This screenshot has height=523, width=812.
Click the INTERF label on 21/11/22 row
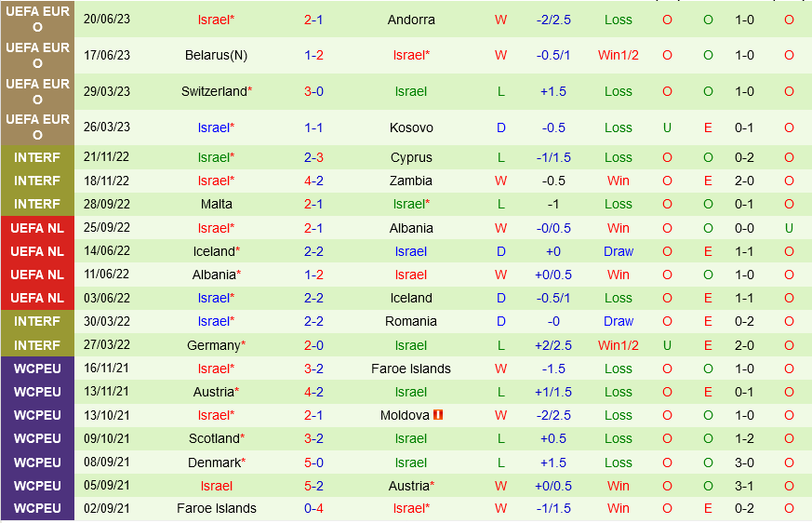[37, 157]
